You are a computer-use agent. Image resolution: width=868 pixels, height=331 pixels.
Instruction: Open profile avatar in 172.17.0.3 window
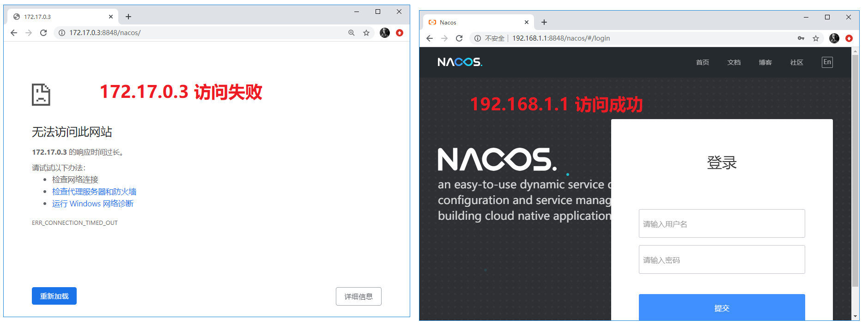click(385, 33)
